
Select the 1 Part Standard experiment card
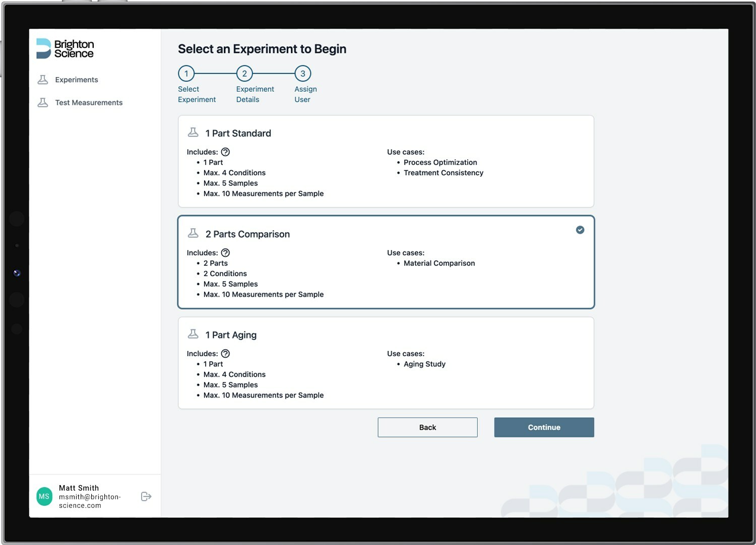coord(386,161)
